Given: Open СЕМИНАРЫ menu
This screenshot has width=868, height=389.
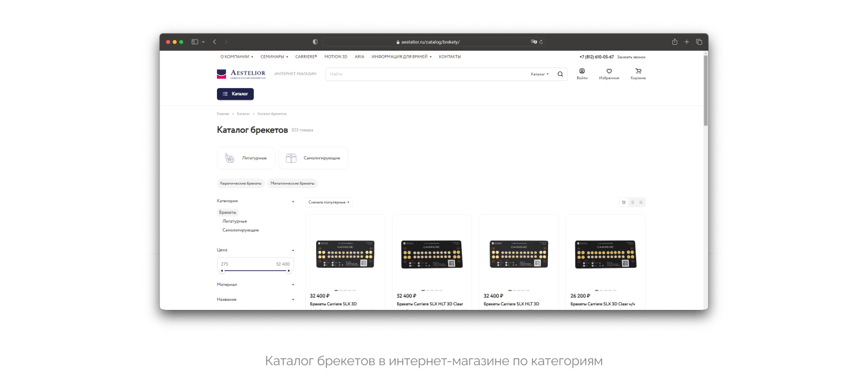Looking at the screenshot, I should click(275, 56).
